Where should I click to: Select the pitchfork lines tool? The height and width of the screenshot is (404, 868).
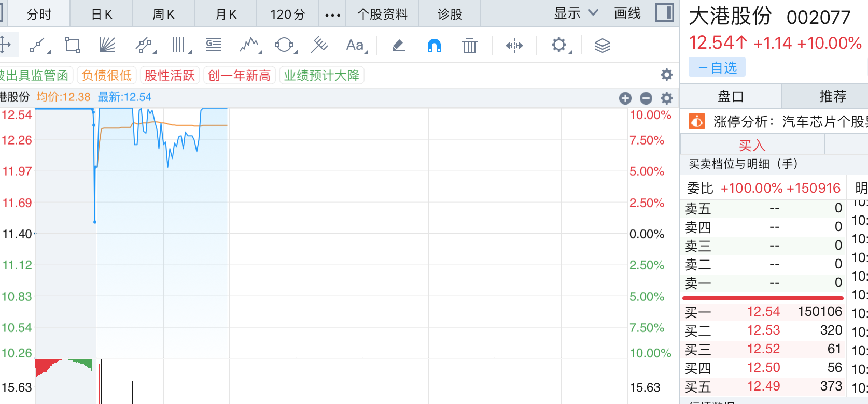click(x=319, y=45)
